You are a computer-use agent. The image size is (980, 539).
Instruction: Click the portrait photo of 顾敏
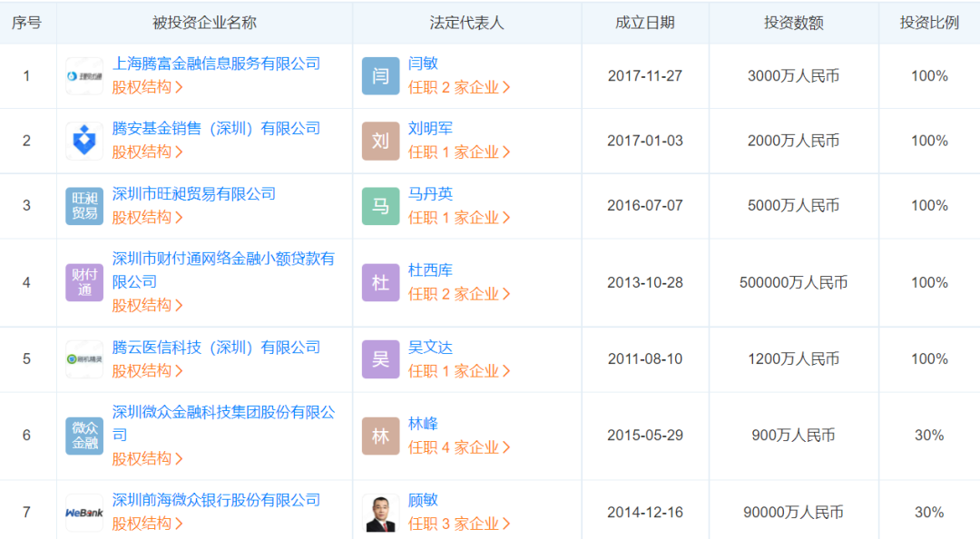380,513
